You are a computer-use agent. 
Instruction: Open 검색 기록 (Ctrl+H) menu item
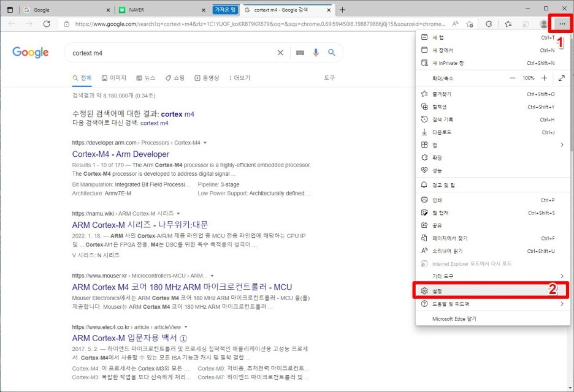pos(492,119)
